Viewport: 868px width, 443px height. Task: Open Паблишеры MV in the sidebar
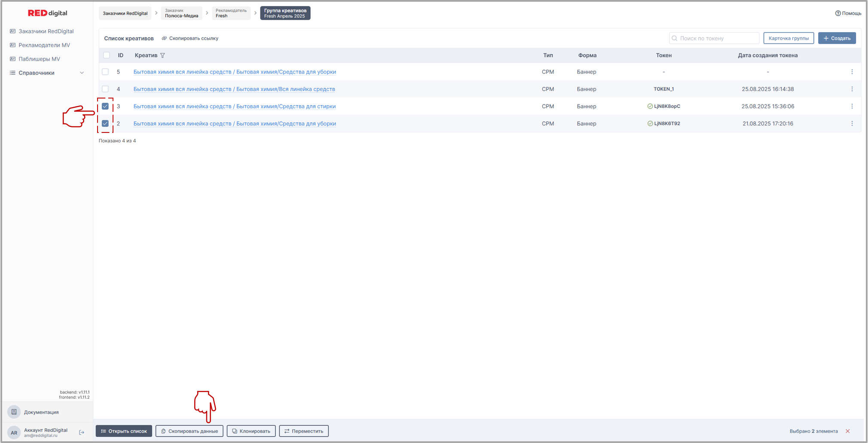click(39, 59)
